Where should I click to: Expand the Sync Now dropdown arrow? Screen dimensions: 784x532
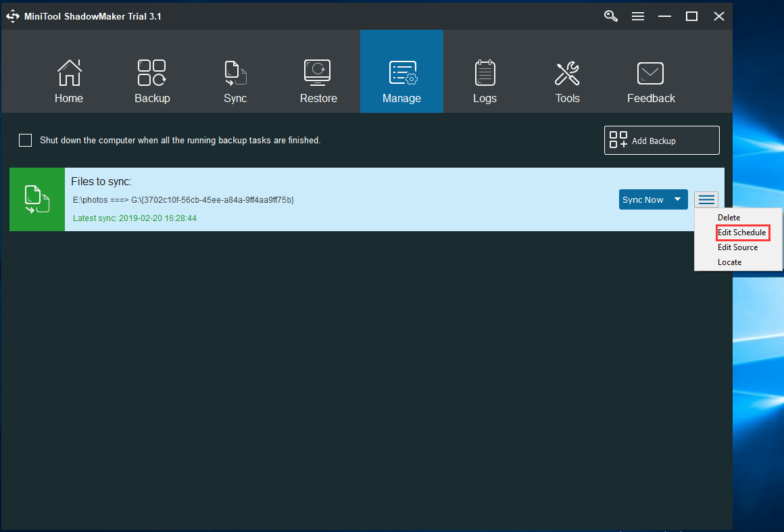click(677, 199)
